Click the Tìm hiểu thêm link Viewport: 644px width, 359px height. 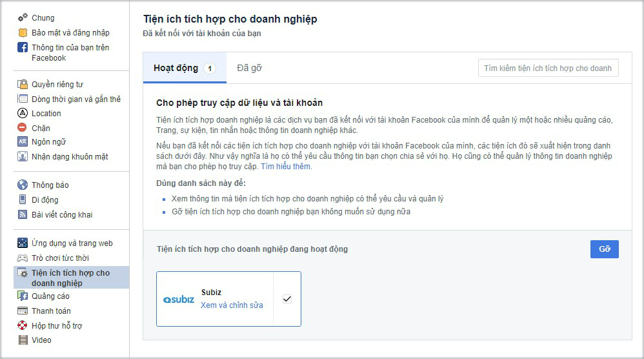coord(285,167)
